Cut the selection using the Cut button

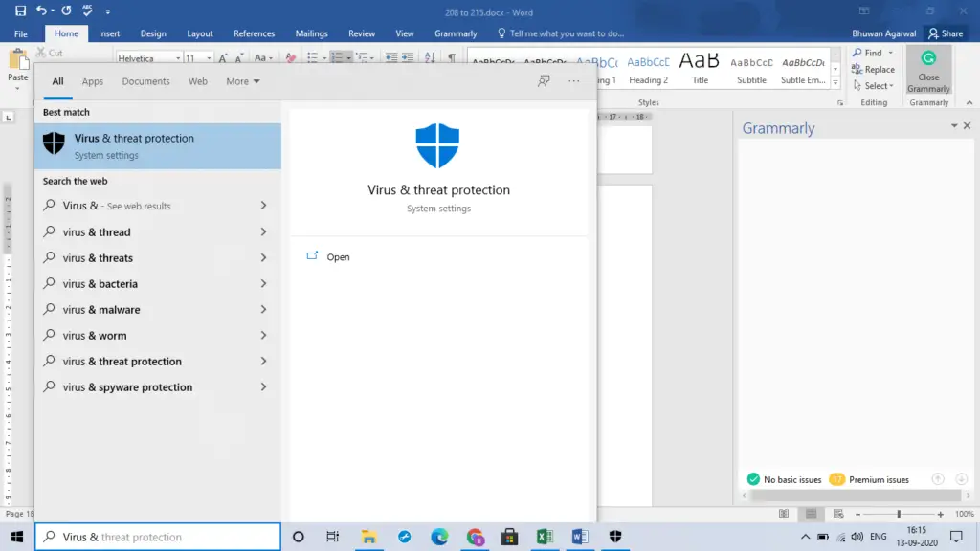click(50, 54)
